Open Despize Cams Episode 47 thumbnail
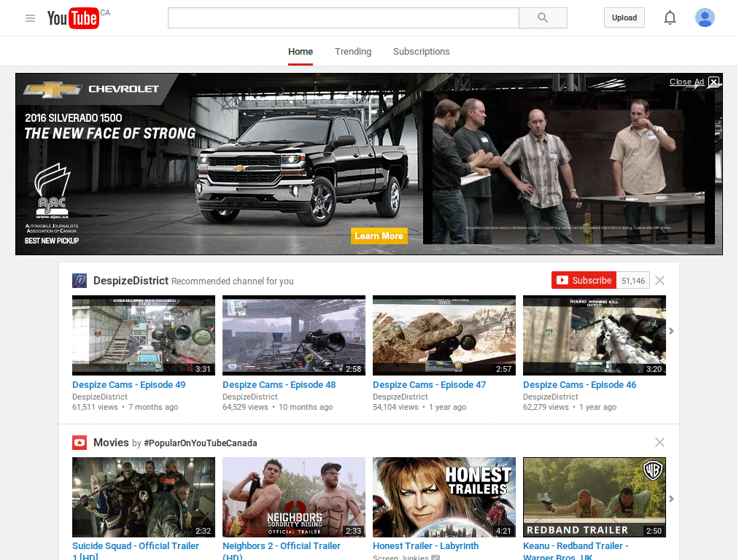Viewport: 747px width, 560px height. [444, 335]
